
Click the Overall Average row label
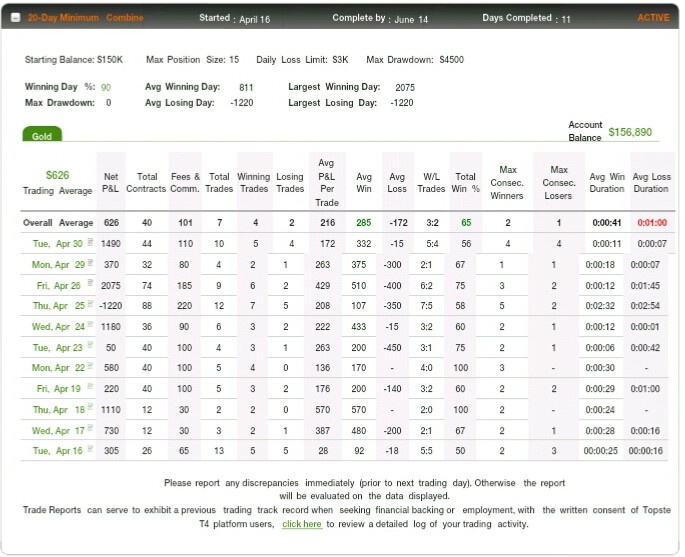(x=58, y=223)
